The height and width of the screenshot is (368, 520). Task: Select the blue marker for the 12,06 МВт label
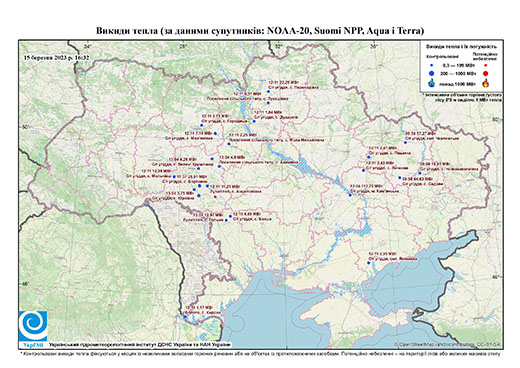[174, 177]
